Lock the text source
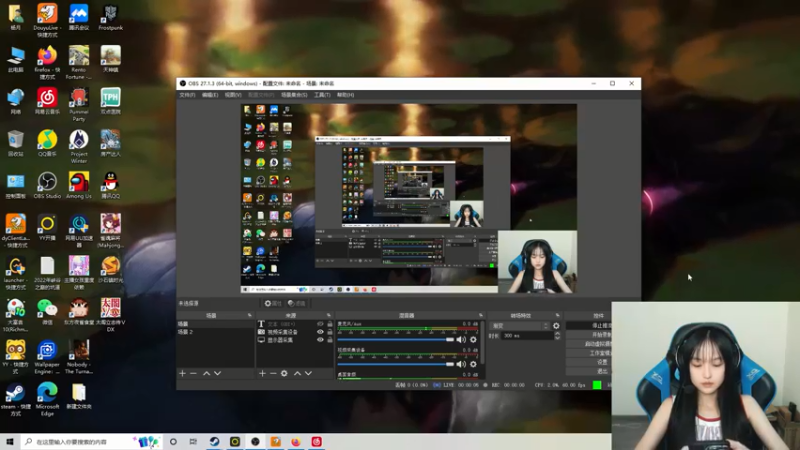Screen dimensions: 800x450 330,324
